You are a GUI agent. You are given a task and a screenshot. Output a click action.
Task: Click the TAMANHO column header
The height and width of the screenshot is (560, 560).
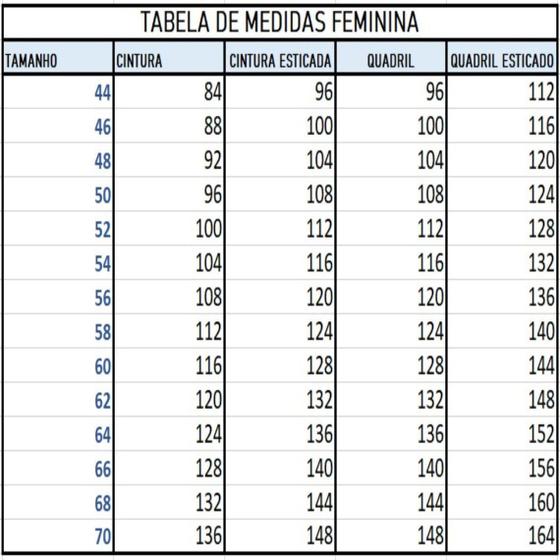(58, 58)
